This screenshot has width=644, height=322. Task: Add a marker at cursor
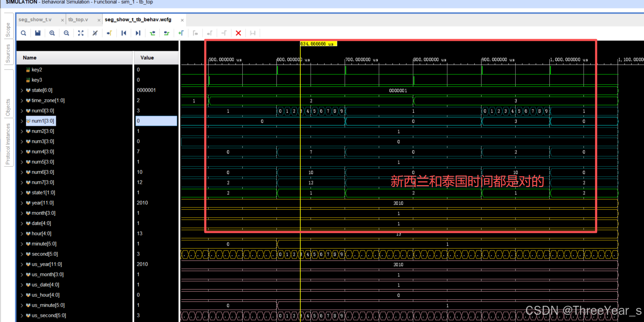tap(181, 33)
